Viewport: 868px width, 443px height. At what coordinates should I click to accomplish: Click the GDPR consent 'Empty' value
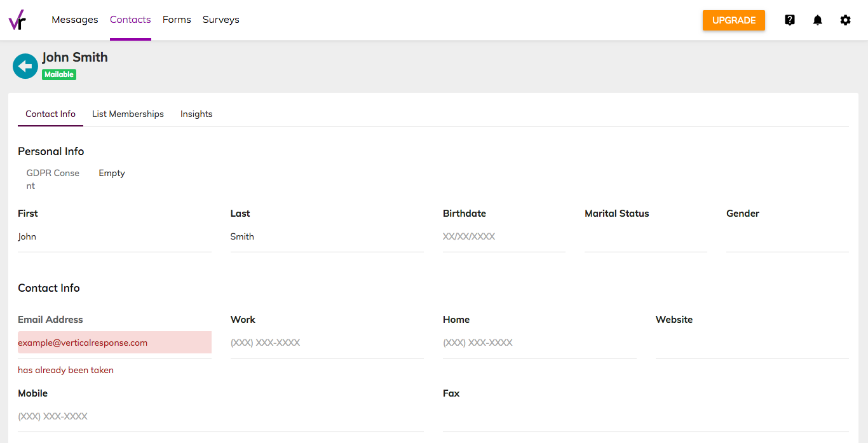point(112,173)
